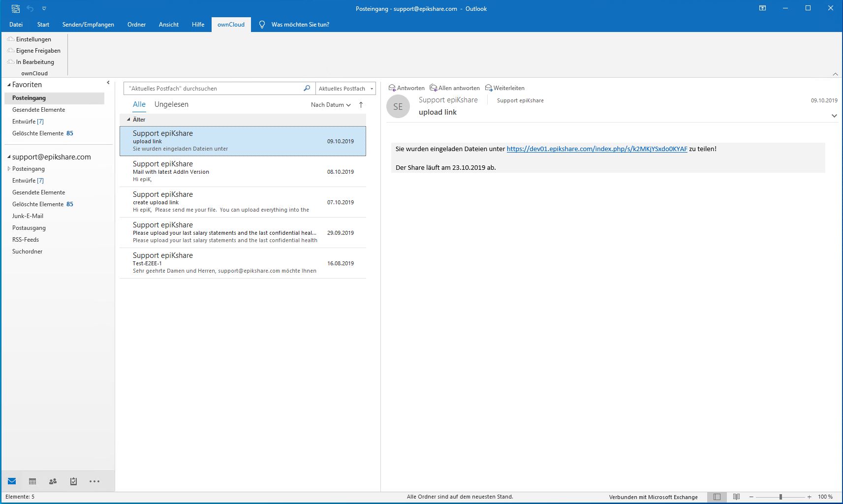Click the search magnifier icon
Screen dimensions: 843x504
(x=307, y=88)
